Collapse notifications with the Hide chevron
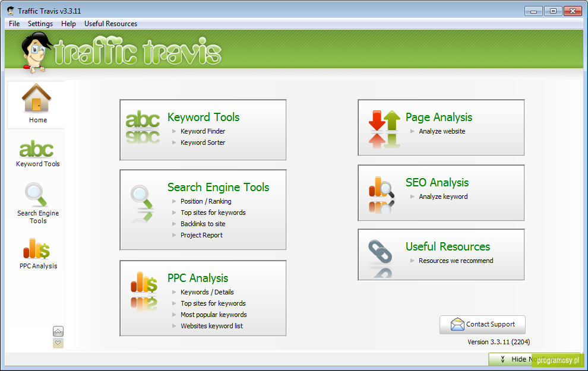The width and height of the screenshot is (588, 371). click(x=502, y=359)
